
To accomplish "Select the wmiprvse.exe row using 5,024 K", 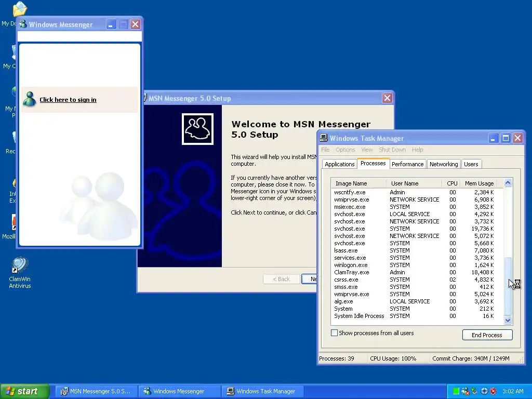I will pos(414,294).
